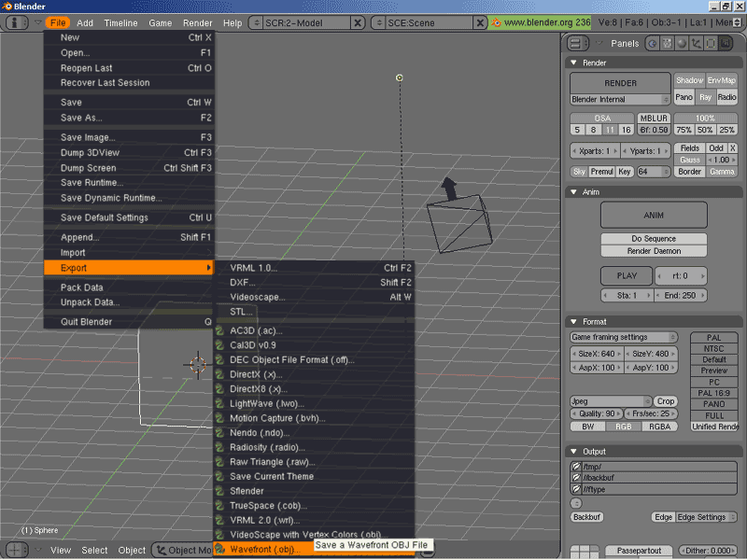Collapse the Render panel triangle
Viewport: 747px width, 560px height.
tap(573, 63)
